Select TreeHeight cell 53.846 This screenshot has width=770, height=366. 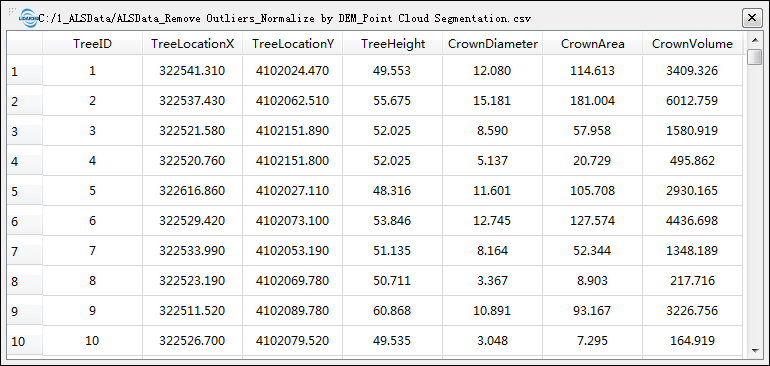point(393,221)
